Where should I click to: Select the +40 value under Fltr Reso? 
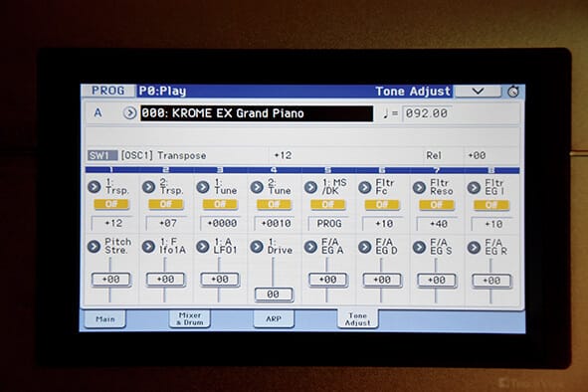tap(437, 224)
